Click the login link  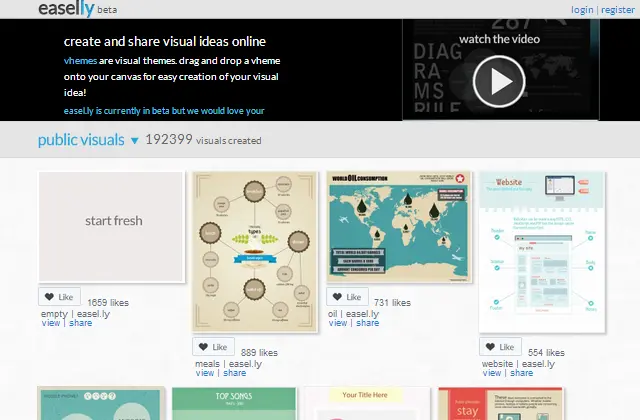click(582, 10)
